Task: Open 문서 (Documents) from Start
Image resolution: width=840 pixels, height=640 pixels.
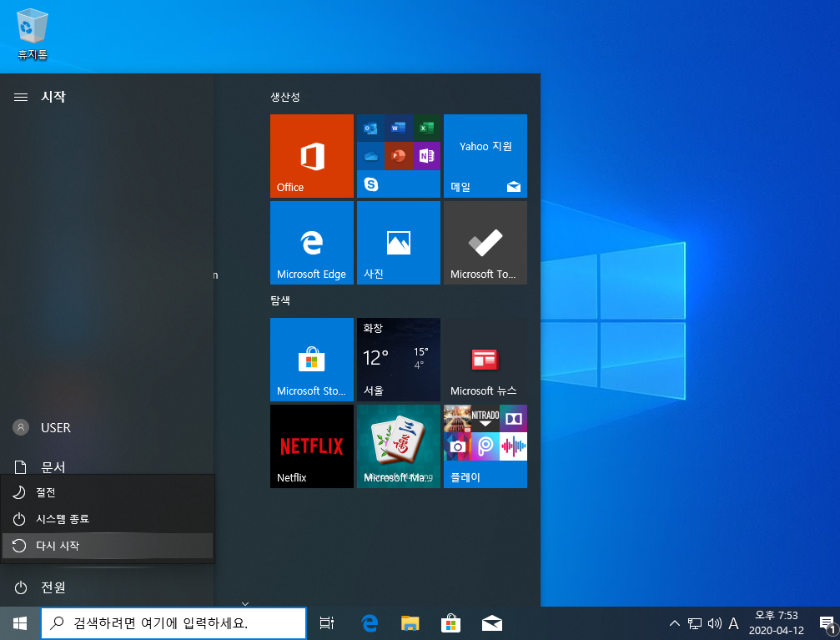Action: pyautogui.click(x=107, y=467)
